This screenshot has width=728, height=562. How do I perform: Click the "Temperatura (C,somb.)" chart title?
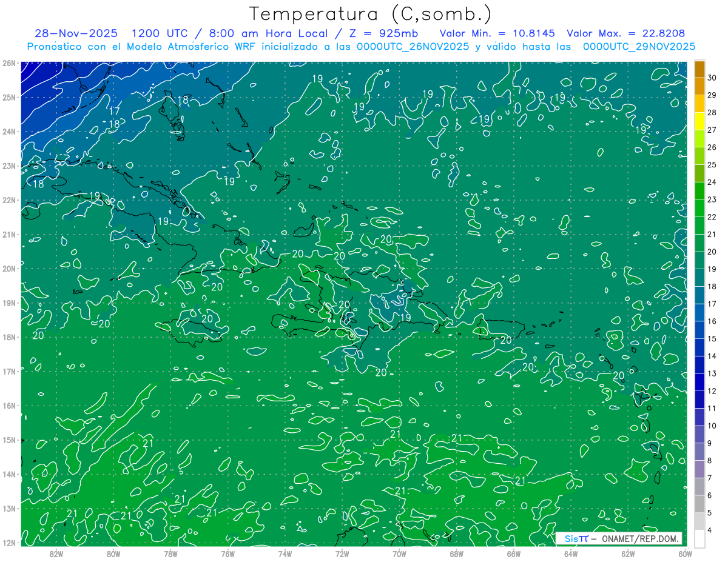tap(371, 14)
